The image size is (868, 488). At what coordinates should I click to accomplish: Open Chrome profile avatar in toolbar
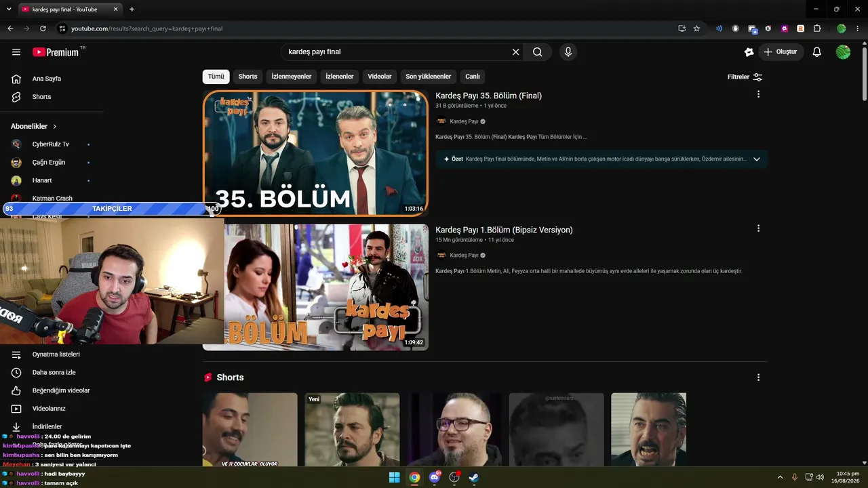tap(842, 28)
